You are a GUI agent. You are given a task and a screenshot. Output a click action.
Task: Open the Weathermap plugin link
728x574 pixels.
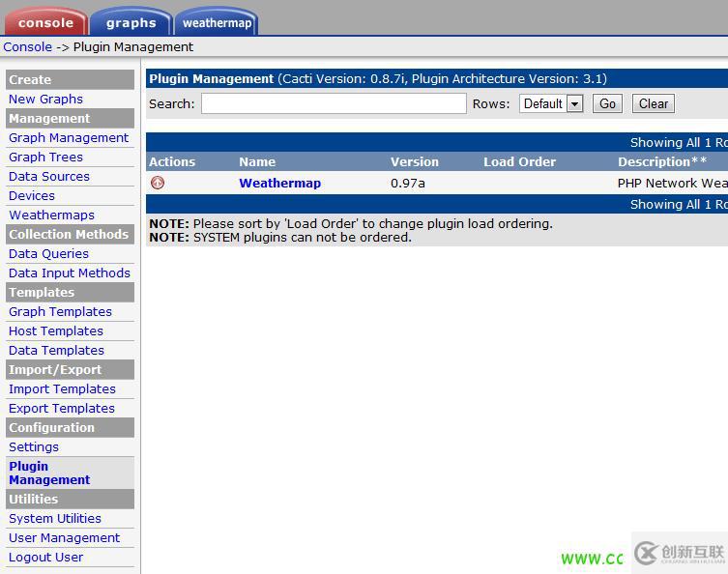coord(280,183)
